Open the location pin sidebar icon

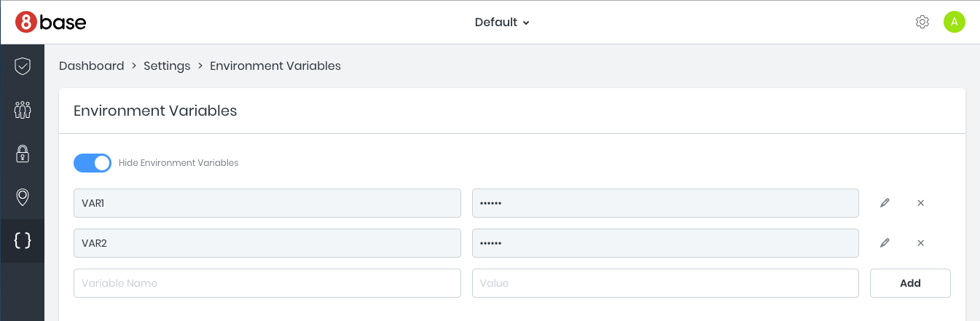23,197
